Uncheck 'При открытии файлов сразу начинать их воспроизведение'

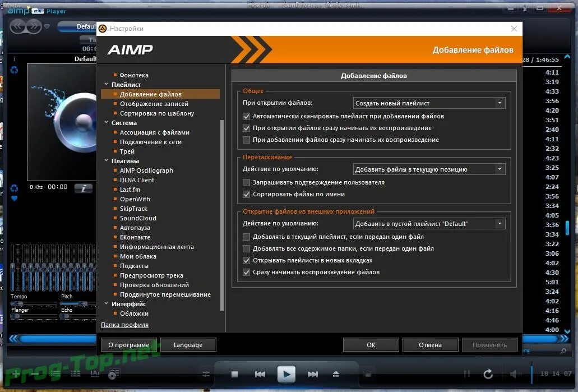pyautogui.click(x=246, y=128)
